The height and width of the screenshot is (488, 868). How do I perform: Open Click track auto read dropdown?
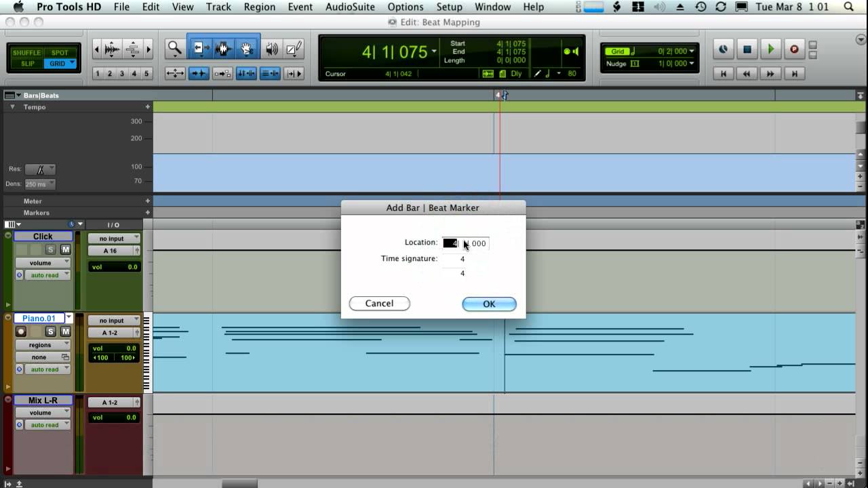coord(47,275)
